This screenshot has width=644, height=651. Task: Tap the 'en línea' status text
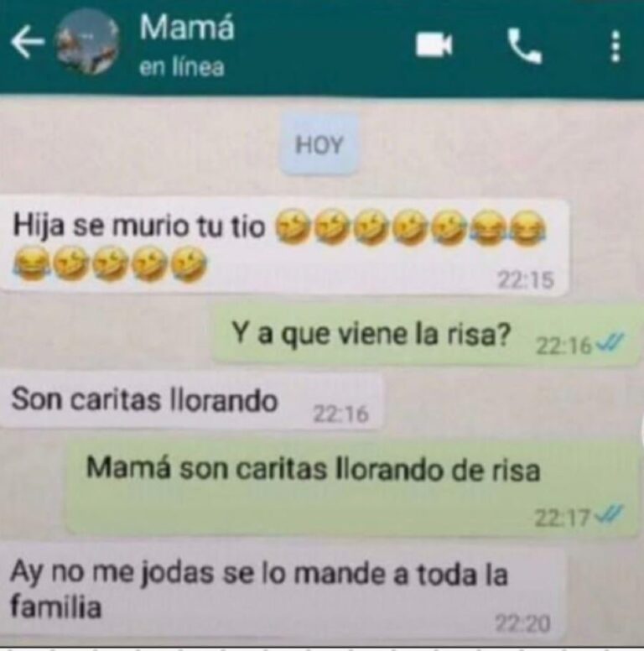click(x=182, y=67)
